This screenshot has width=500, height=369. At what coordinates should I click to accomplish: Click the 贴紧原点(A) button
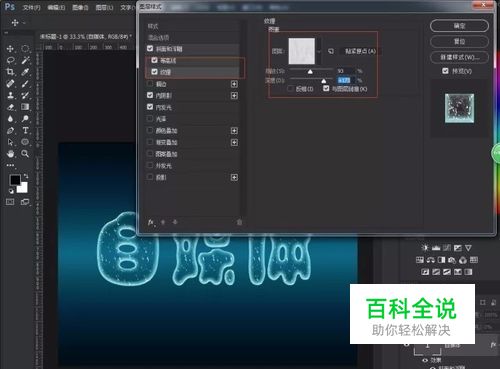360,51
